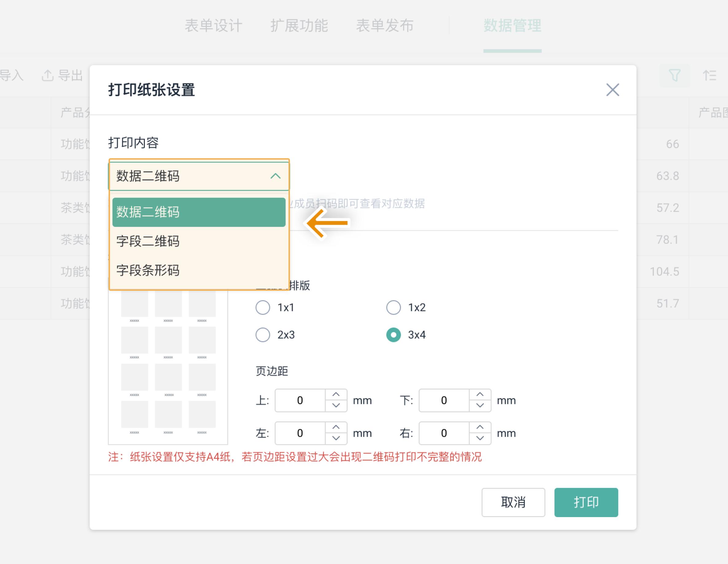This screenshot has width=728, height=564.
Task: Select the 2x3 layout option
Action: tap(263, 335)
